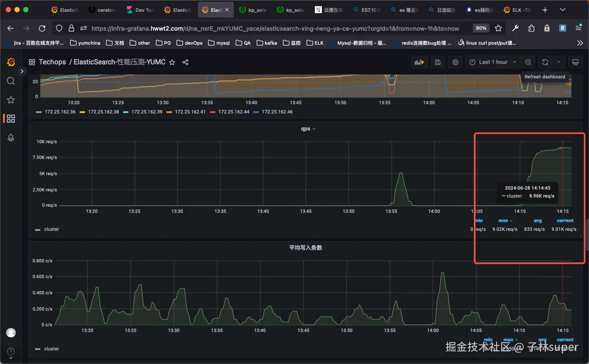Save dashboard using the floppy icon

[438, 62]
